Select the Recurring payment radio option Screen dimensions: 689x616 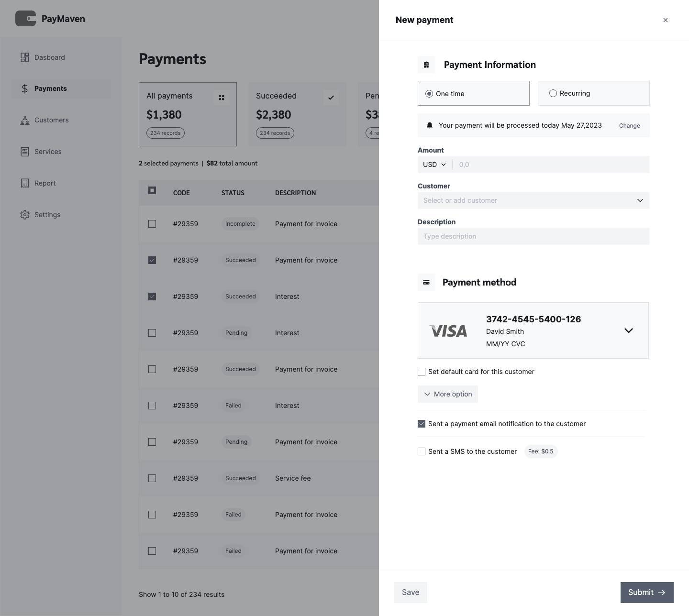pos(553,94)
